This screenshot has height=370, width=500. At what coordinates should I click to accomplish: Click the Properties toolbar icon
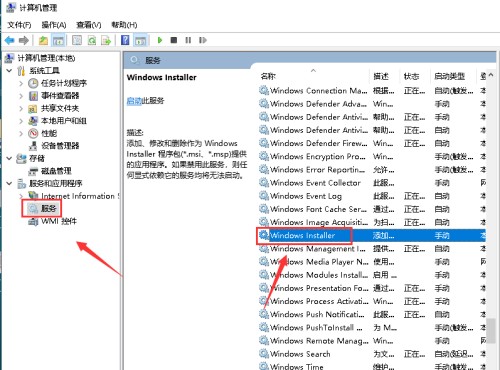[x=77, y=41]
